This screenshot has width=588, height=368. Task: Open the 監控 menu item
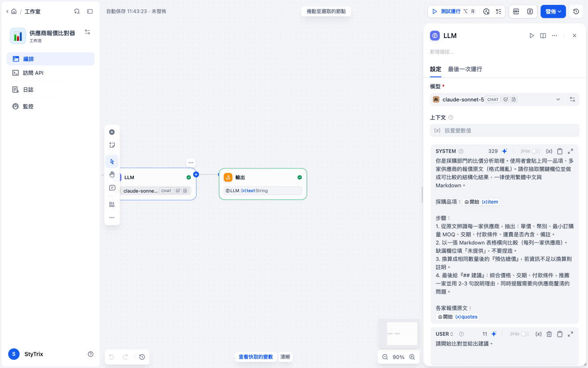(51, 106)
